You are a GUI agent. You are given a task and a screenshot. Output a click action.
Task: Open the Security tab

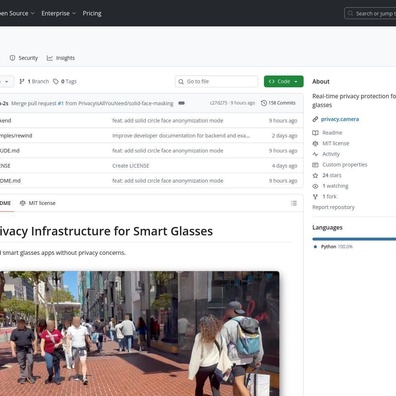point(24,58)
